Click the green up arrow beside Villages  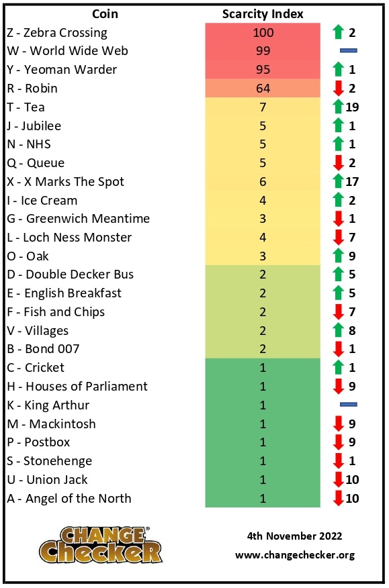pyautogui.click(x=339, y=330)
